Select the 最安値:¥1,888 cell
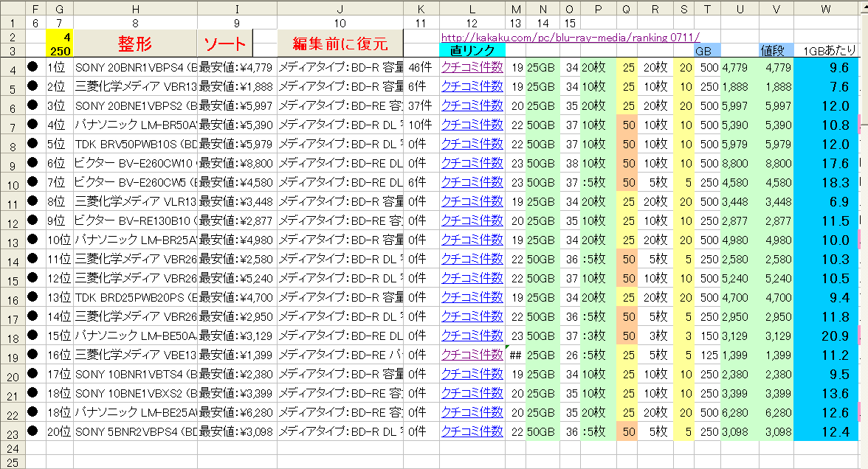This screenshot has height=469, width=868. click(x=237, y=87)
